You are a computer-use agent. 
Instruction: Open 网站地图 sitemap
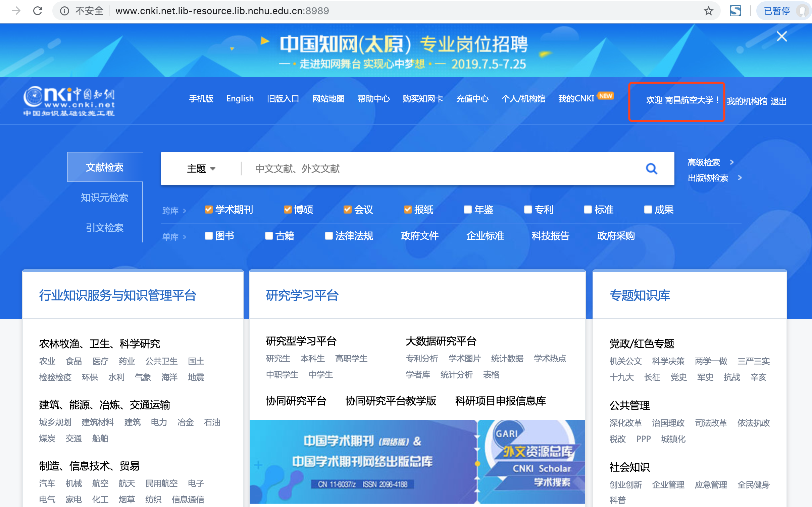(x=328, y=98)
